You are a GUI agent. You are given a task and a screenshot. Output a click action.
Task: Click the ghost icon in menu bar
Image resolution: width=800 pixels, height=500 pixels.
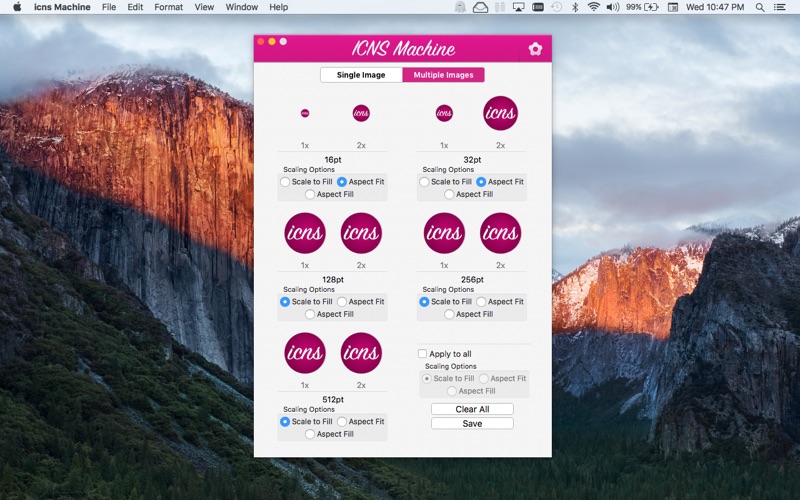pyautogui.click(x=460, y=7)
